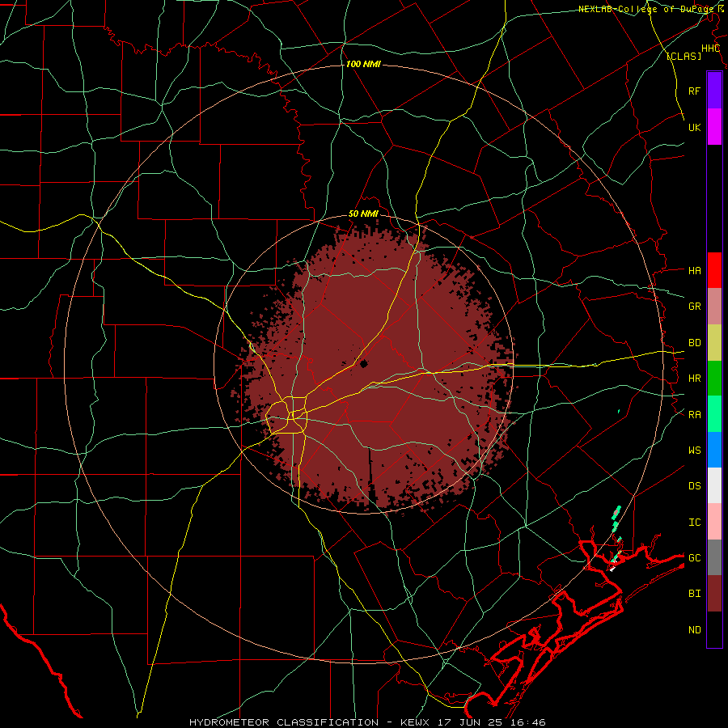Screen dimensions: 728x728
Task: Click the black radar site hole in echo
Action: coord(363,363)
